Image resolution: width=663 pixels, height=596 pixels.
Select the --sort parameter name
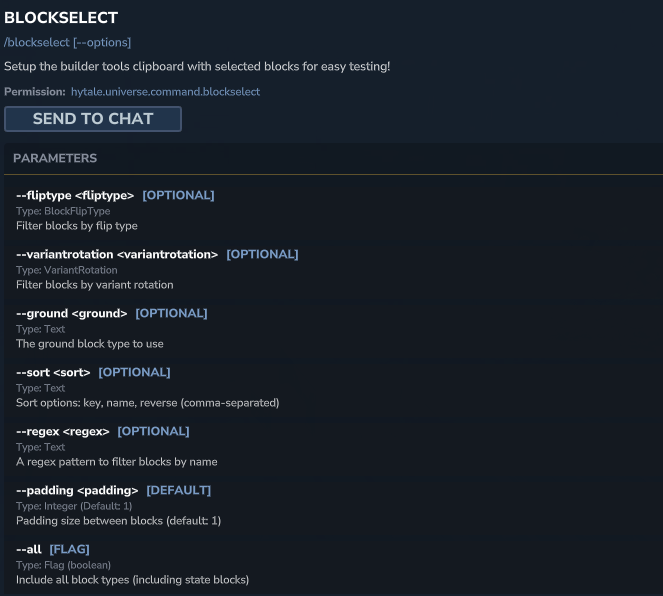coord(53,372)
